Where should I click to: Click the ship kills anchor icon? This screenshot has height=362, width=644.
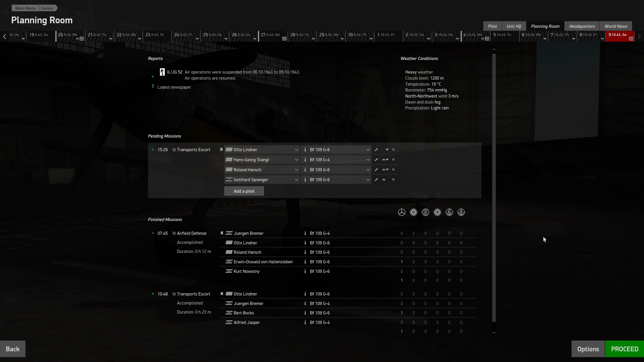tap(461, 212)
